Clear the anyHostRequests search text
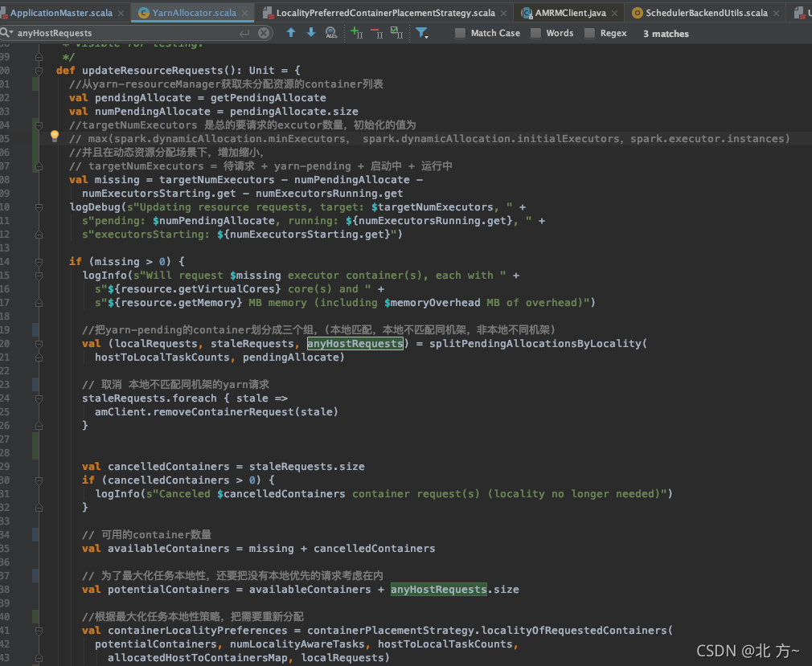The height and width of the screenshot is (666, 812). point(264,33)
